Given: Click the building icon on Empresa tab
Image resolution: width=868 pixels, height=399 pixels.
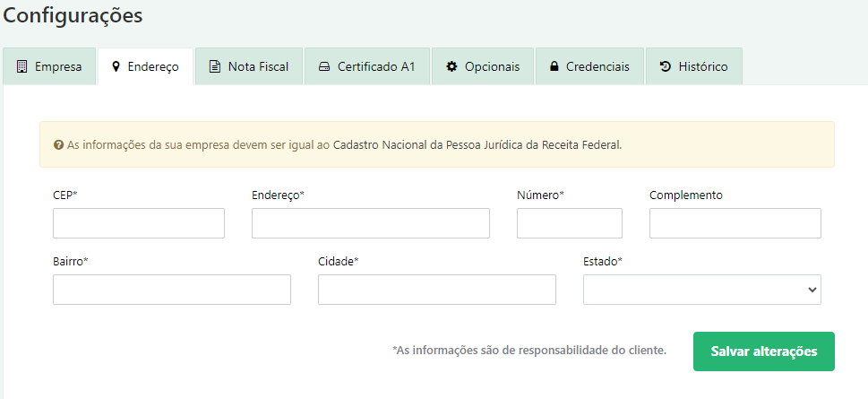Looking at the screenshot, I should (21, 66).
